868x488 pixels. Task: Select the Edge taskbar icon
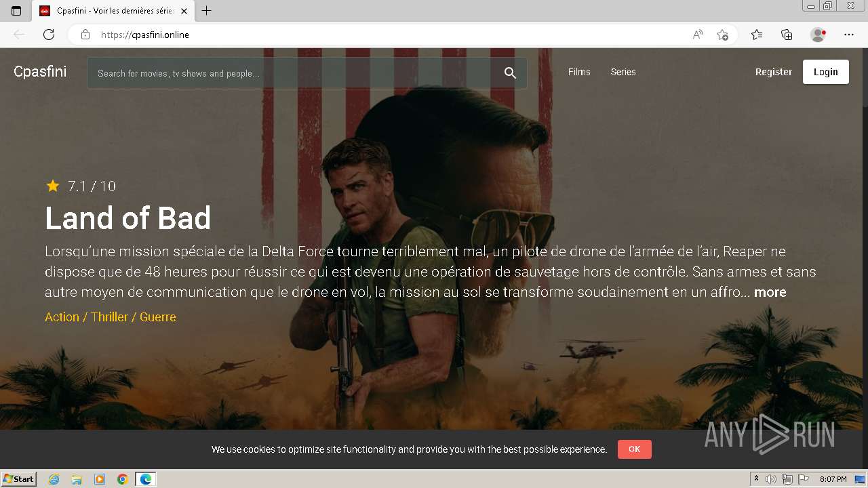(146, 479)
